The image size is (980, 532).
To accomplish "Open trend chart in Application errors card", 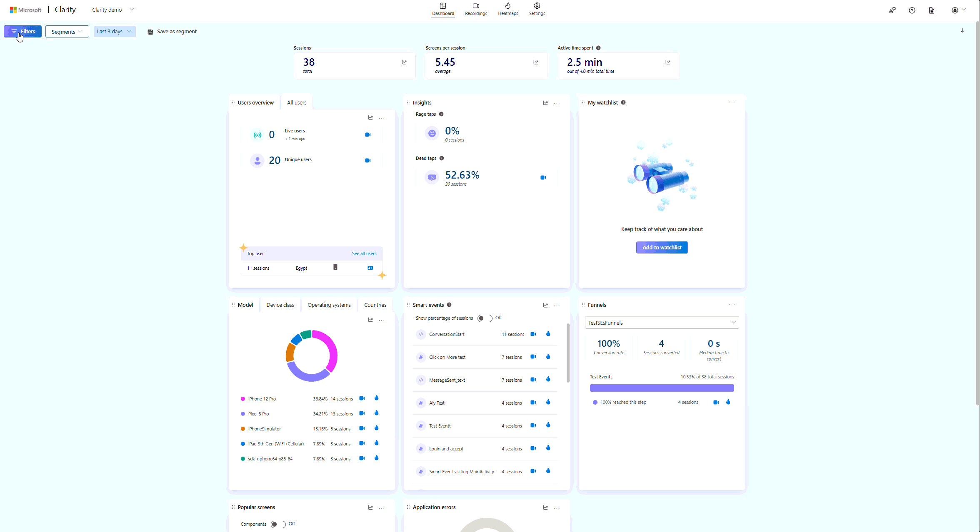I will pyautogui.click(x=545, y=507).
